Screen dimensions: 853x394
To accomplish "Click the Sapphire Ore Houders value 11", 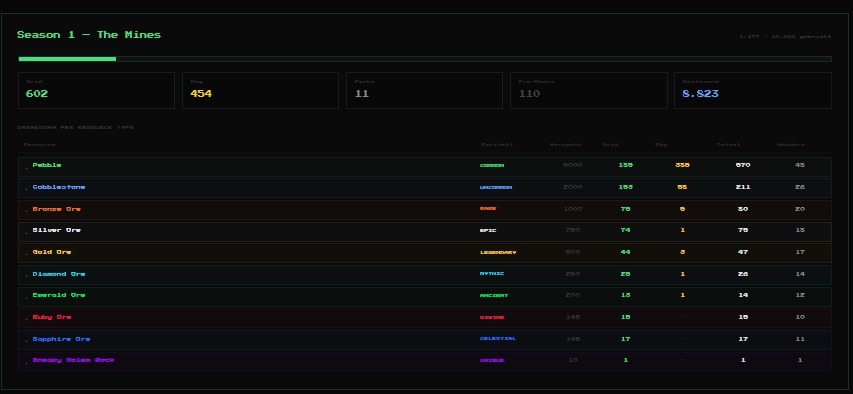I will click(x=800, y=338).
